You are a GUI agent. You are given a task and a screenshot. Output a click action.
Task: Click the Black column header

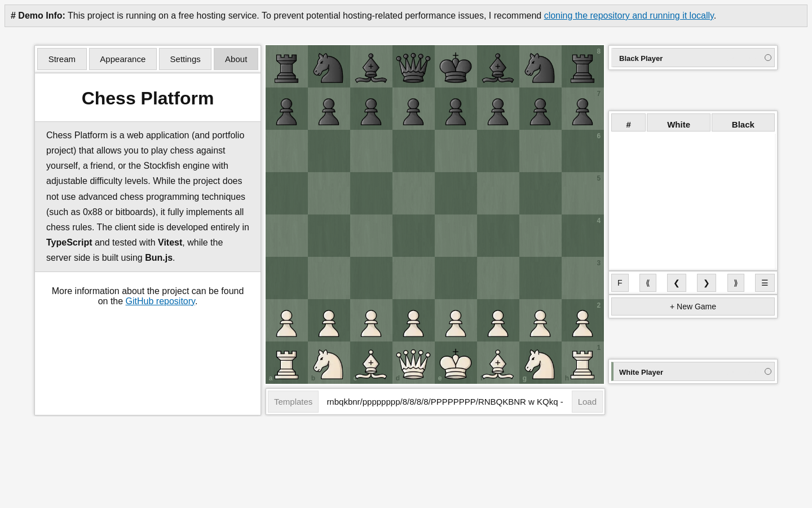coord(743,123)
